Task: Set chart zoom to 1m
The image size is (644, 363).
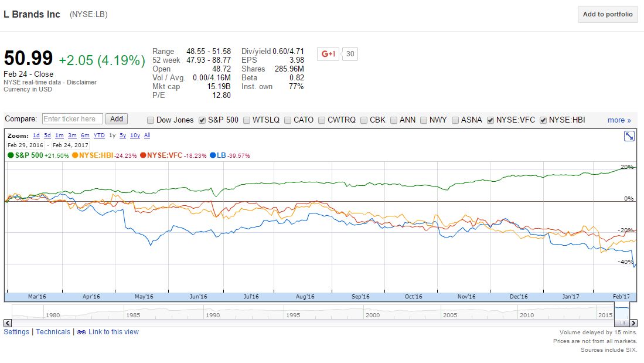Action: pyautogui.click(x=59, y=135)
